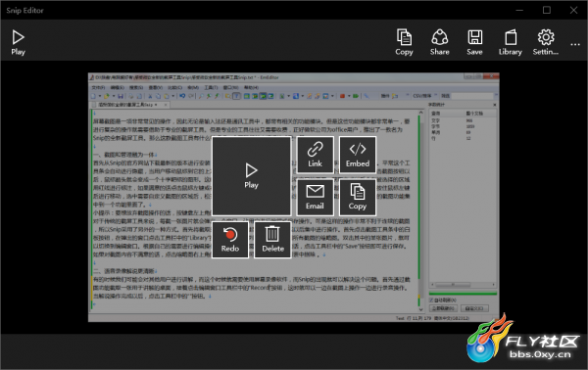
Task: Save the snip with Save icon
Action: pyautogui.click(x=474, y=42)
